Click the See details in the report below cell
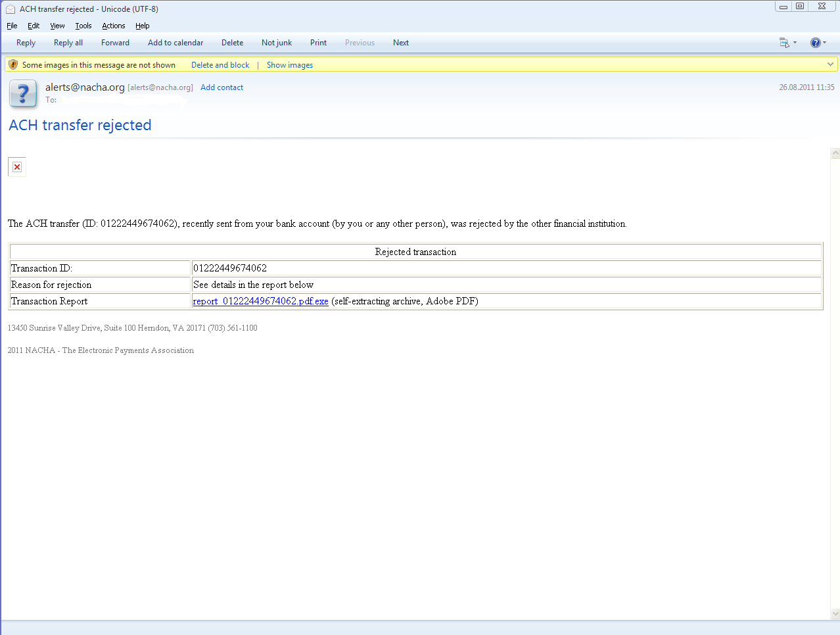This screenshot has width=840, height=635. click(506, 285)
